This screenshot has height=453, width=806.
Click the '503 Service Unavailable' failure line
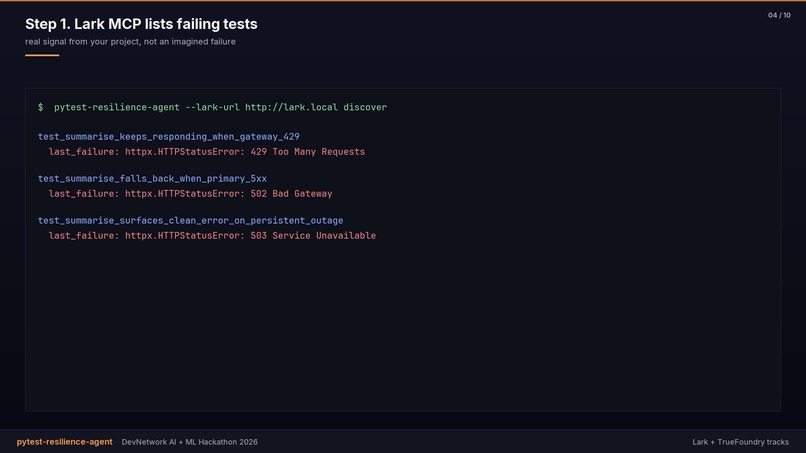212,235
